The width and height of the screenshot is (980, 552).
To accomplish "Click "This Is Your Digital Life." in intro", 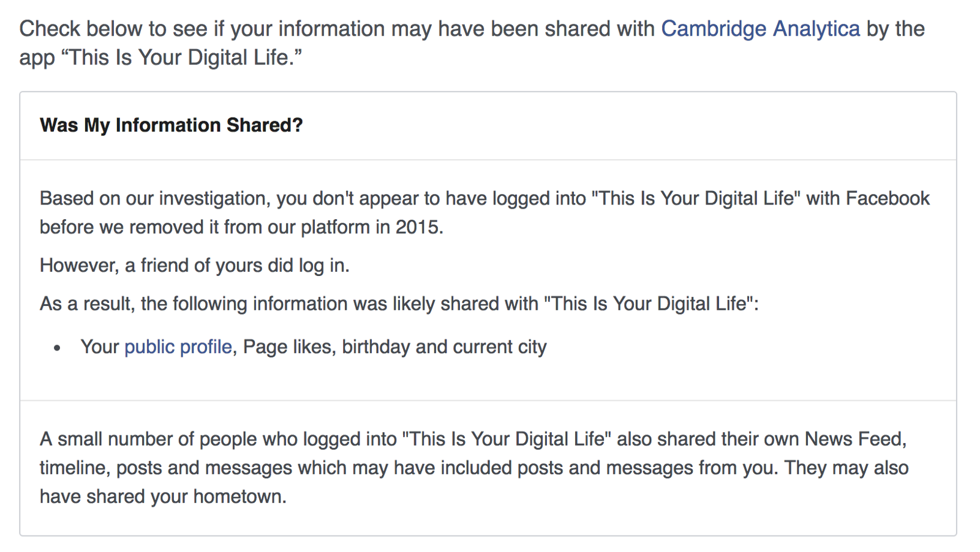I will pyautogui.click(x=184, y=58).
